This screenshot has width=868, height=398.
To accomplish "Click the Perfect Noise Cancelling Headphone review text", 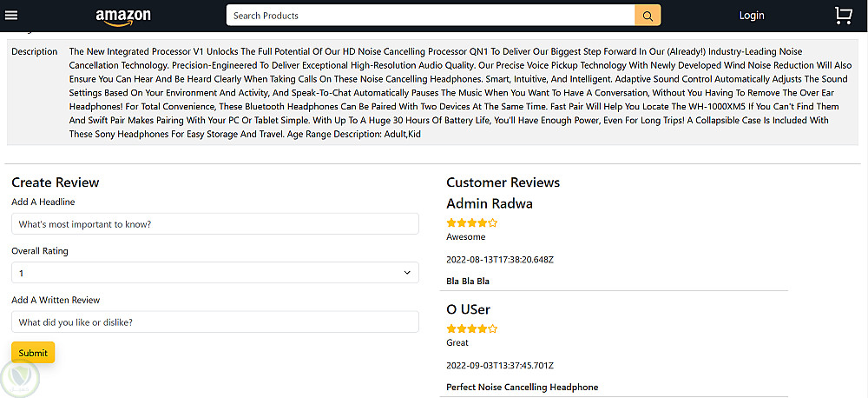I will click(x=522, y=387).
